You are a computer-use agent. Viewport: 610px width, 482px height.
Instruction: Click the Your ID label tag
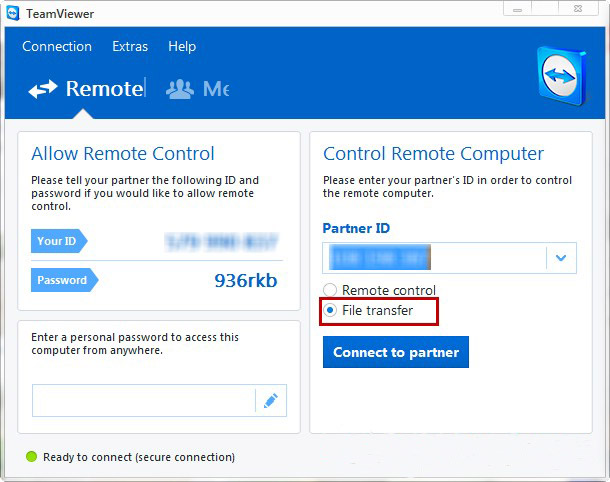click(x=59, y=241)
